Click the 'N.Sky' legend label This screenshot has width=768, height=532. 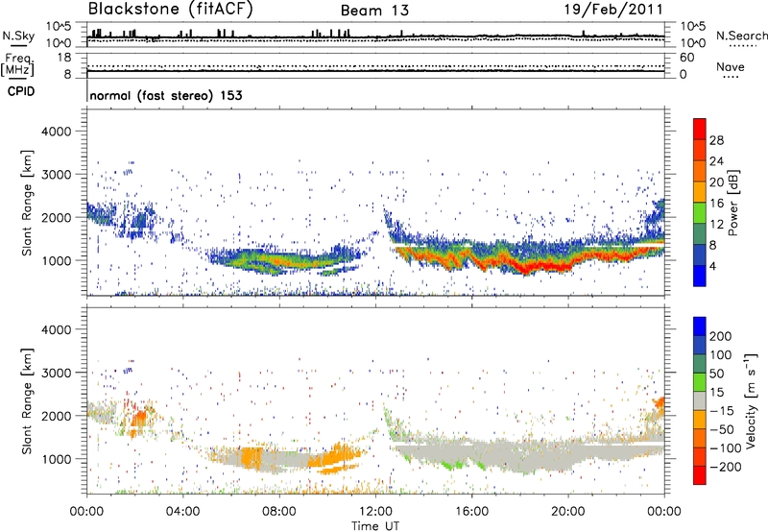click(18, 36)
